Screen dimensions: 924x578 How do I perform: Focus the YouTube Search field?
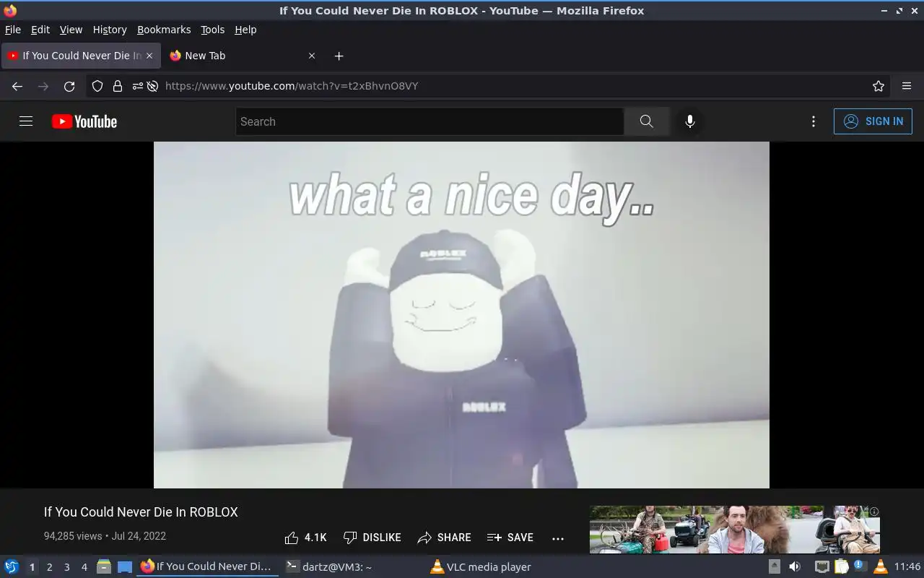[430, 121]
